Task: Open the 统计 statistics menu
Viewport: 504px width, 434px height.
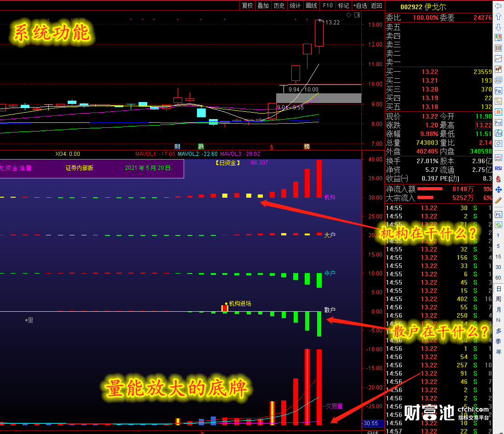Action: pyautogui.click(x=295, y=6)
